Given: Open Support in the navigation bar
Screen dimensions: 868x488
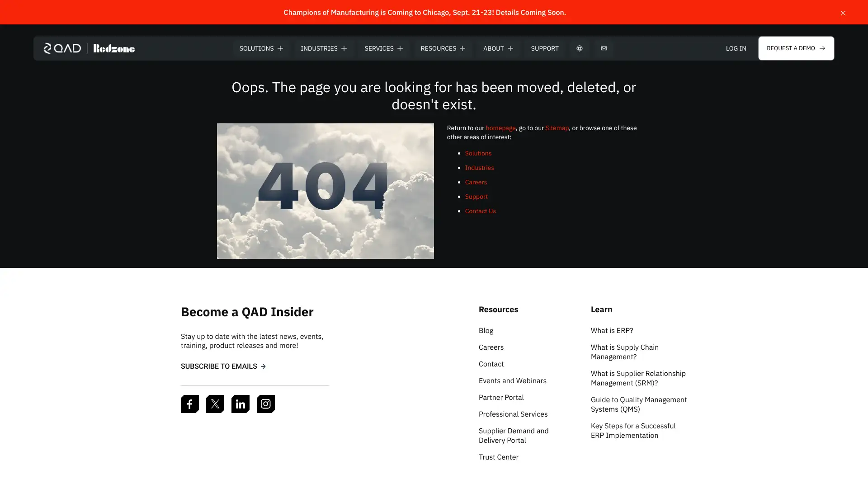Looking at the screenshot, I should click(544, 48).
